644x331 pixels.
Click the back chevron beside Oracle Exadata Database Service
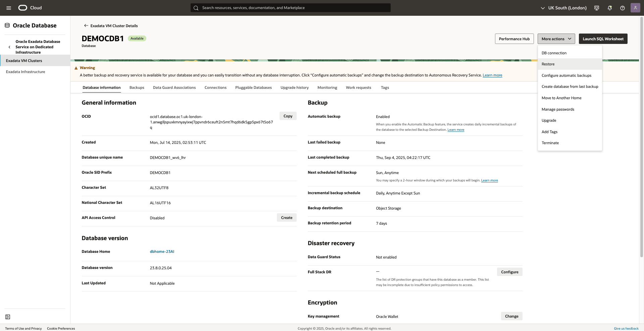pyautogui.click(x=9, y=47)
